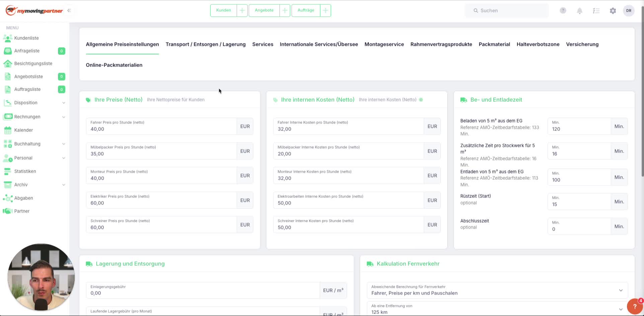Viewport: 644px width, 316px height.
Task: Click the mymovingpartner logo
Action: coord(34,10)
